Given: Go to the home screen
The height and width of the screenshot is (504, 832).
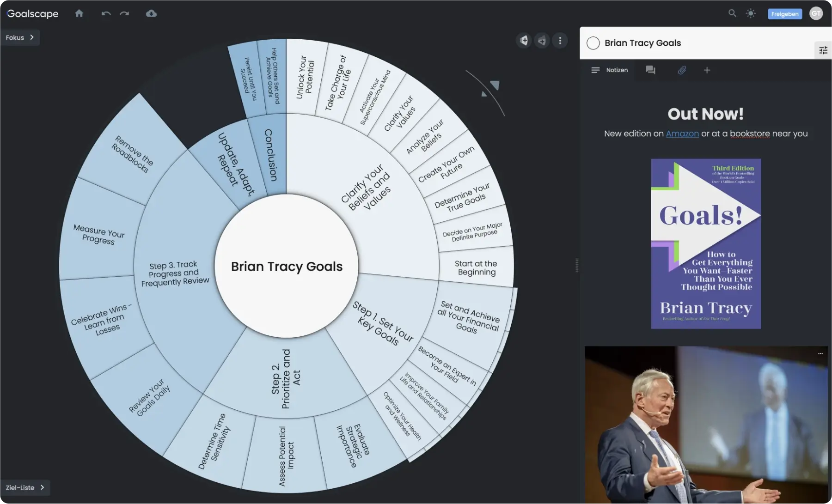Looking at the screenshot, I should point(79,13).
